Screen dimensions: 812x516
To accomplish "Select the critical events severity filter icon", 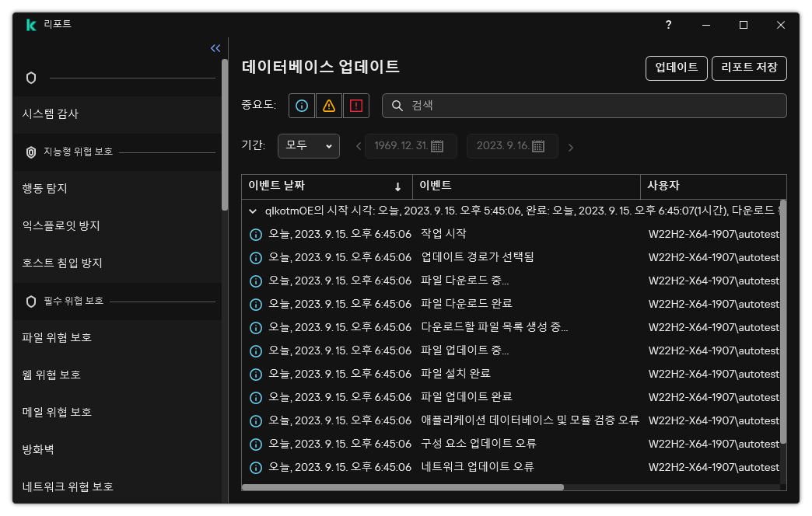I will pyautogui.click(x=355, y=106).
